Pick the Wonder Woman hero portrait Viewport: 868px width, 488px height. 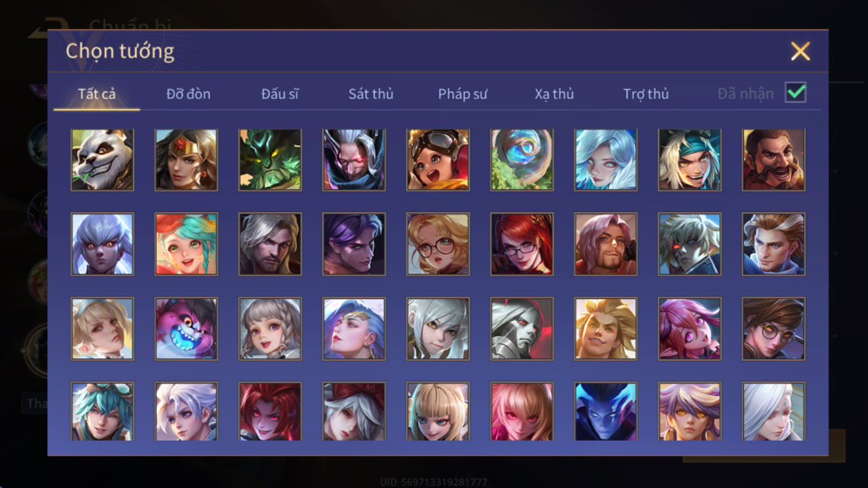(186, 160)
